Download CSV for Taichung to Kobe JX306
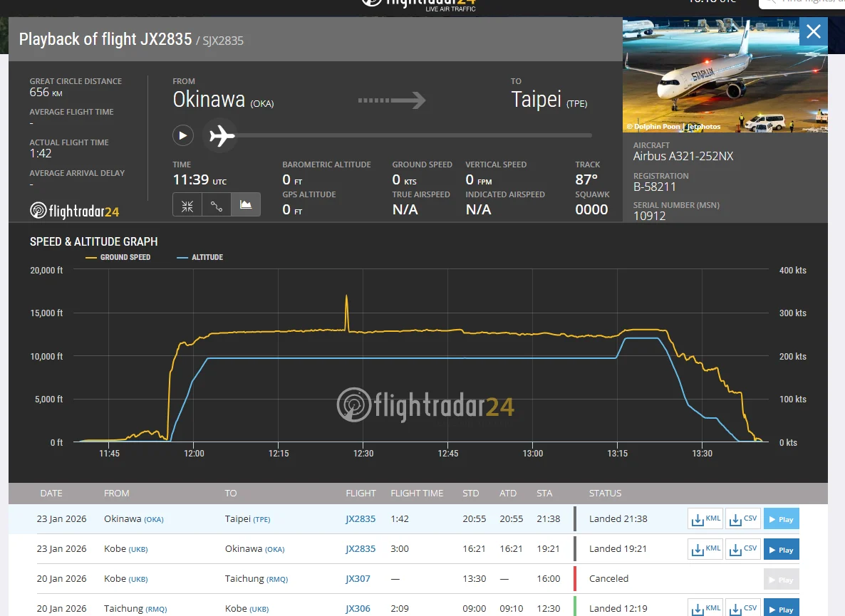Screen dimensions: 845x616 [x=743, y=608]
